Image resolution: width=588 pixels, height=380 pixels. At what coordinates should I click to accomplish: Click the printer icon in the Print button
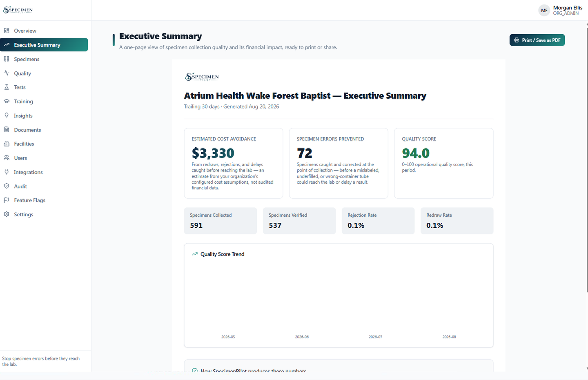[x=517, y=40]
